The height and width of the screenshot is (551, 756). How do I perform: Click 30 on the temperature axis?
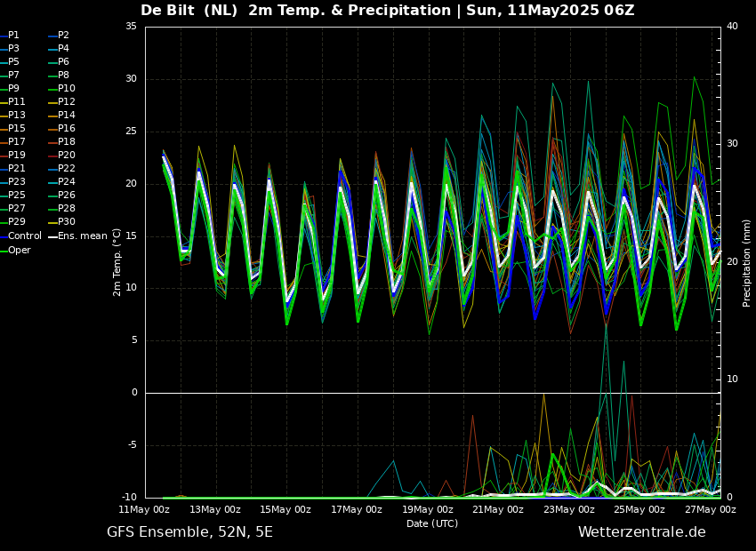pos(132,79)
